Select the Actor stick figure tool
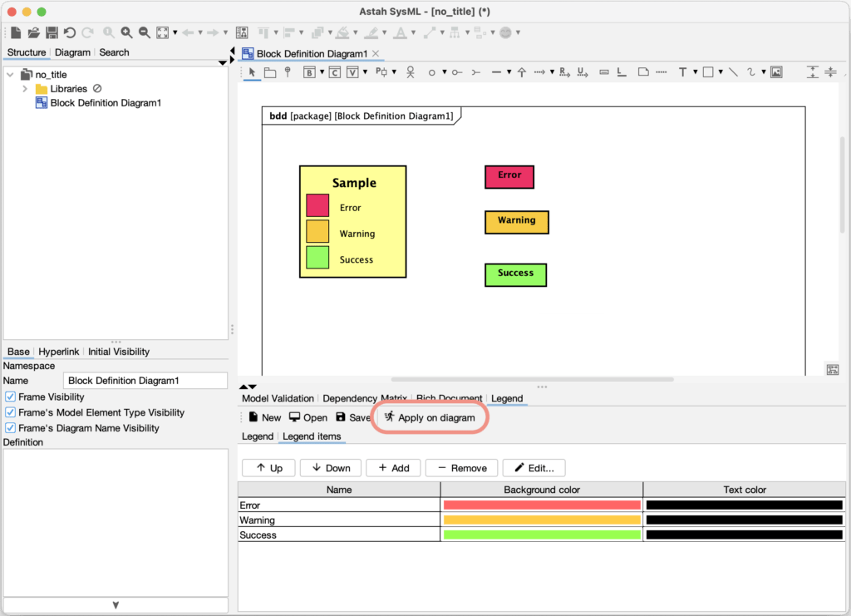851x616 pixels. 410,72
